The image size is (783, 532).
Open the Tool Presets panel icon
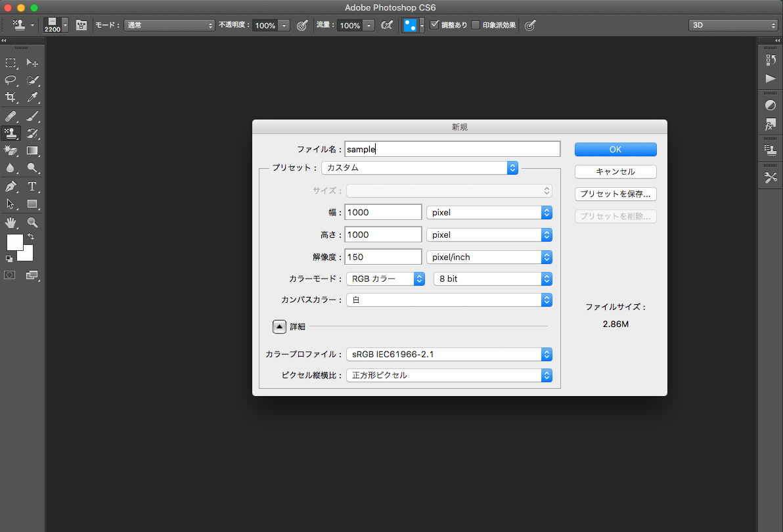click(771, 177)
